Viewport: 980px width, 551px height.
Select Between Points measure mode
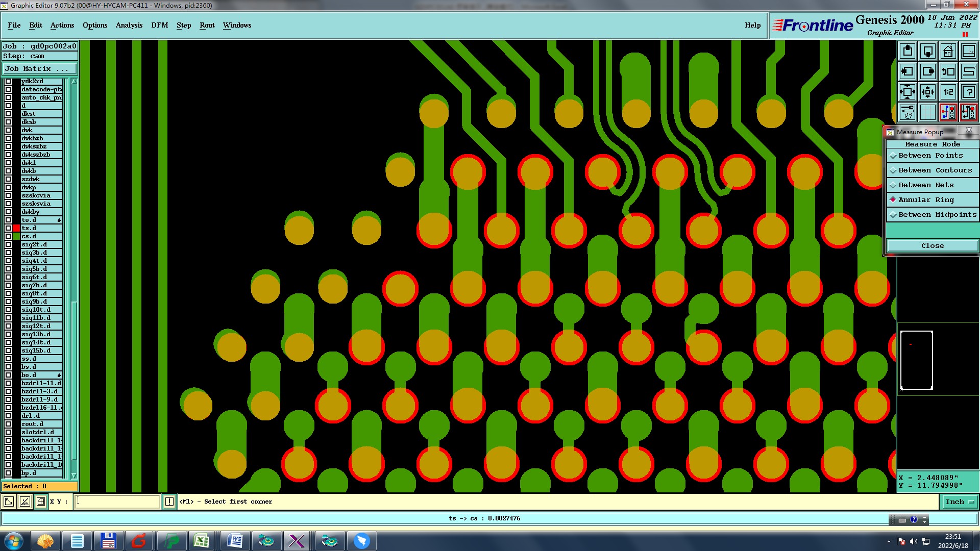[930, 156]
